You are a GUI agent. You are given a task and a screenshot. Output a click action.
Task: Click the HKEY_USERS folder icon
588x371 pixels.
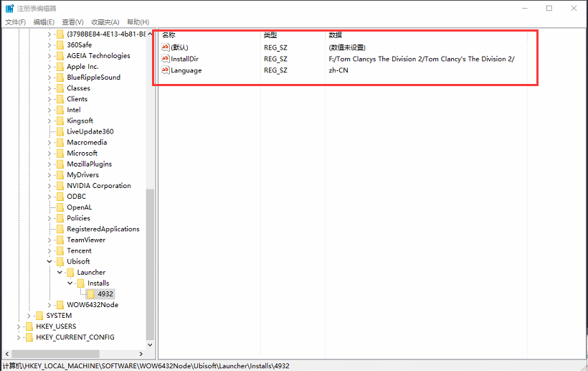click(29, 327)
